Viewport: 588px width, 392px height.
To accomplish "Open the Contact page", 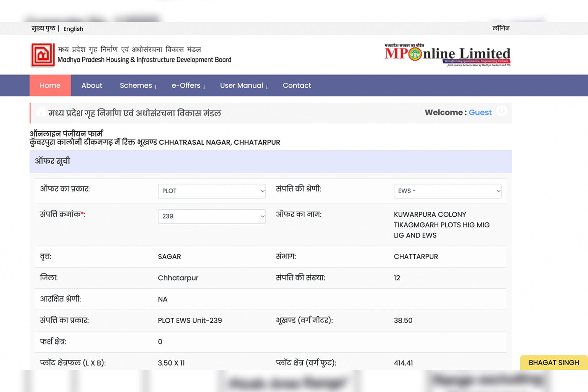I will click(297, 85).
